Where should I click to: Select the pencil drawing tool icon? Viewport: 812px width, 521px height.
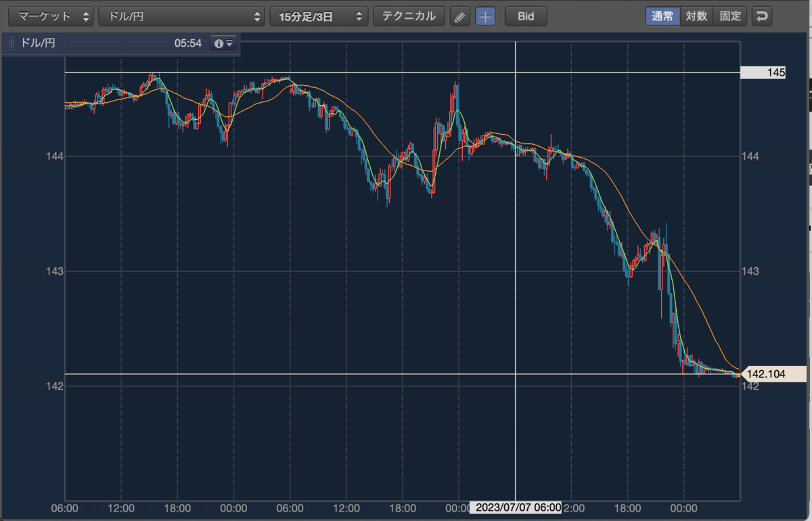[x=459, y=16]
